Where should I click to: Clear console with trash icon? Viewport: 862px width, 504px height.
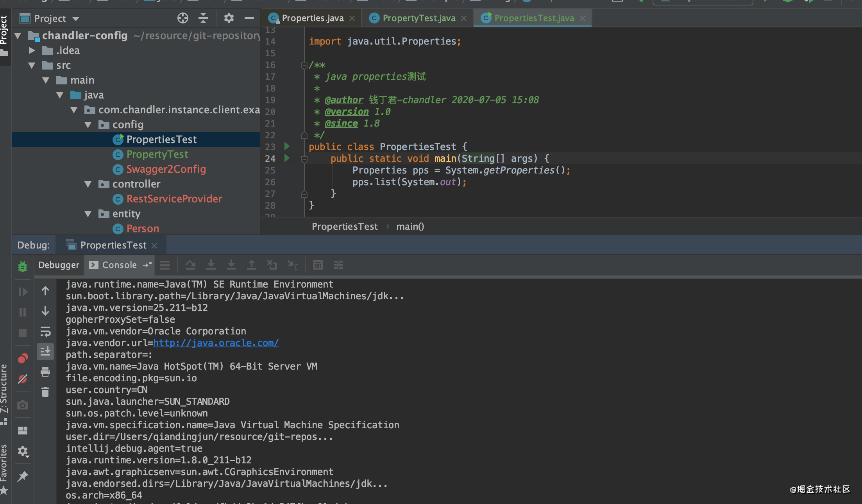point(45,392)
